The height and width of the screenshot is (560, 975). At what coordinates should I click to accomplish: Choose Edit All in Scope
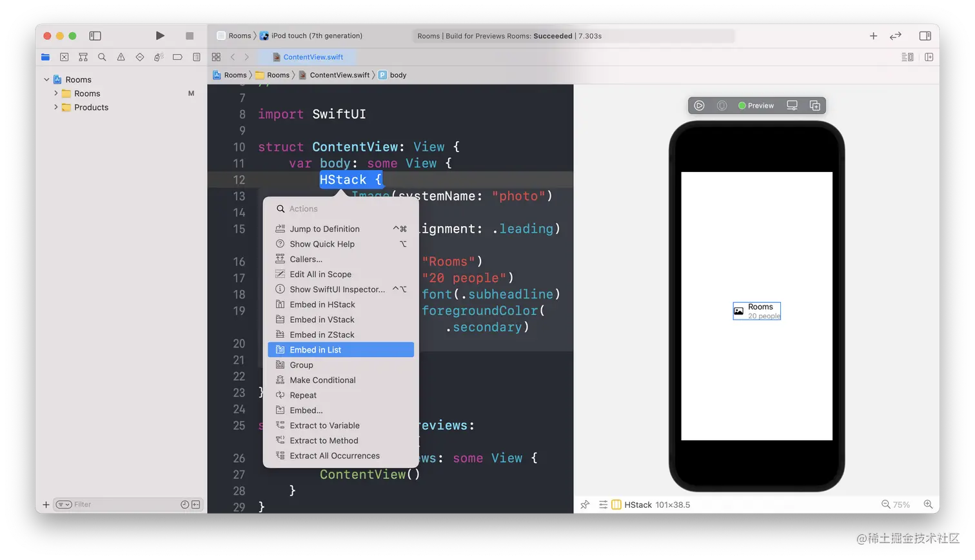pyautogui.click(x=341, y=274)
